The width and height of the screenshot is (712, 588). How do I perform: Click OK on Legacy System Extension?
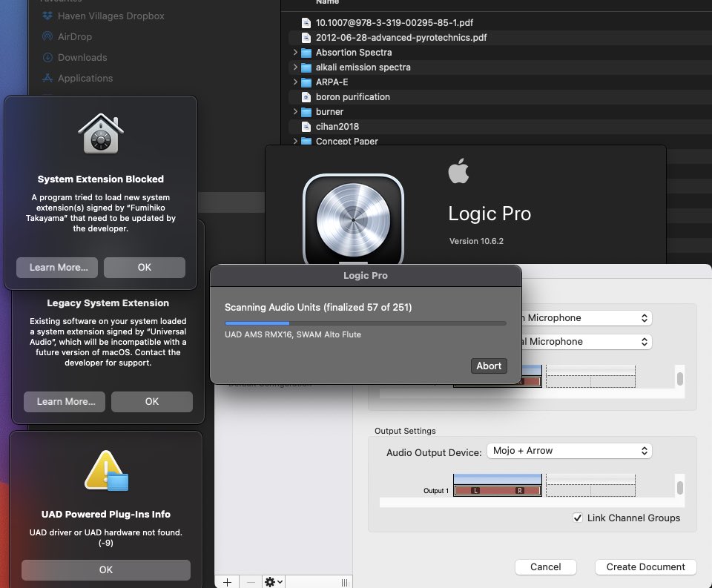pos(151,402)
